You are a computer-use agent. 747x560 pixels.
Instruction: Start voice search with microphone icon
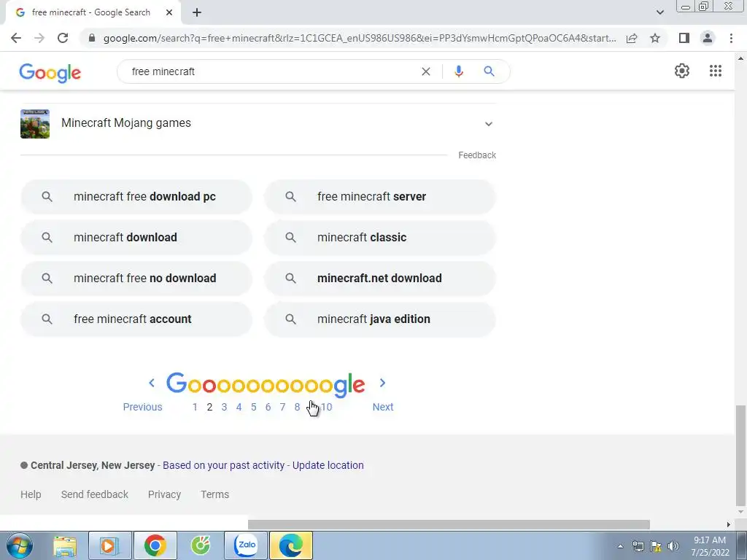(459, 71)
